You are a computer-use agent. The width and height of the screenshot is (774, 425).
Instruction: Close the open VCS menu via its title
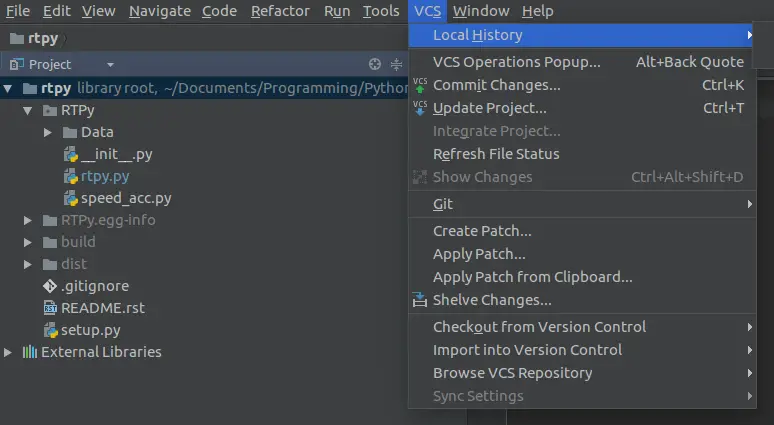tap(427, 11)
